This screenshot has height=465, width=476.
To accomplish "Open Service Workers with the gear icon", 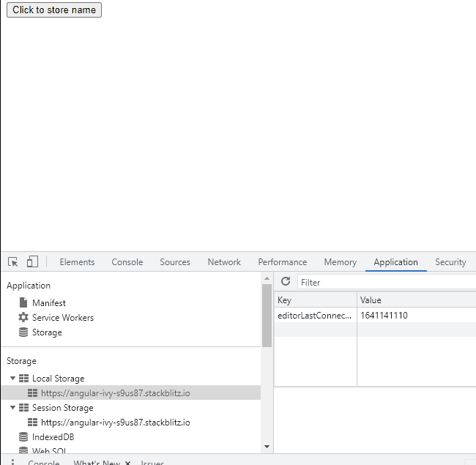I will click(x=62, y=318).
